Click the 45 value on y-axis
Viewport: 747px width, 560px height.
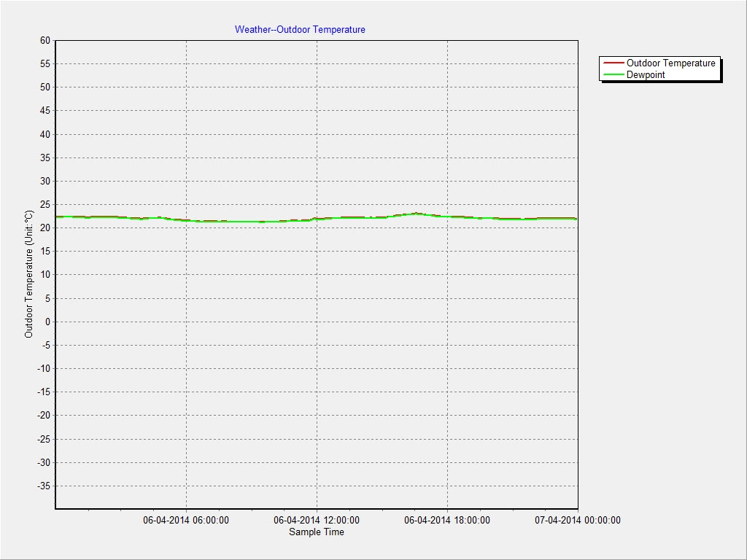(x=44, y=111)
